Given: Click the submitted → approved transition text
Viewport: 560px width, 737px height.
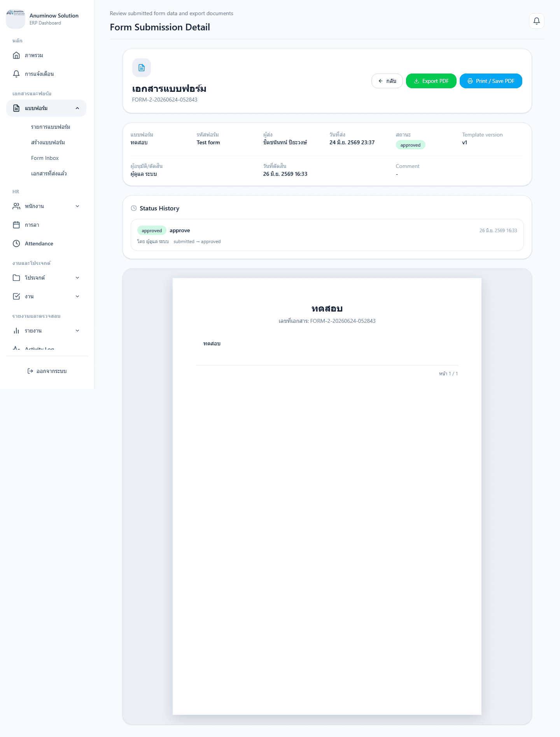Looking at the screenshot, I should pyautogui.click(x=197, y=242).
